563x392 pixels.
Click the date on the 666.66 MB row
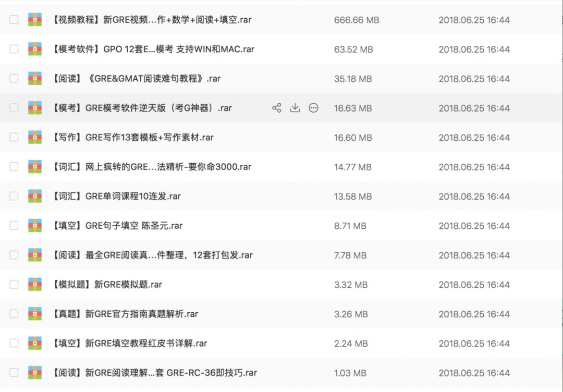474,20
